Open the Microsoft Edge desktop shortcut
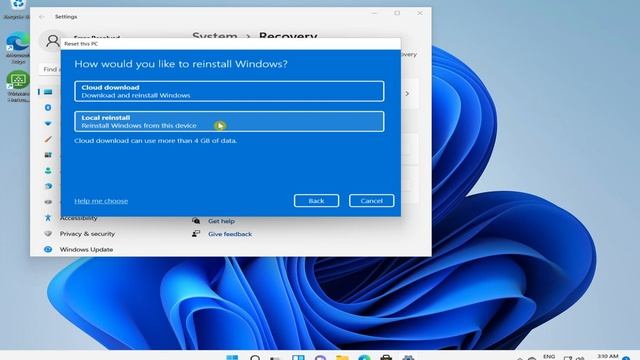 click(x=18, y=48)
